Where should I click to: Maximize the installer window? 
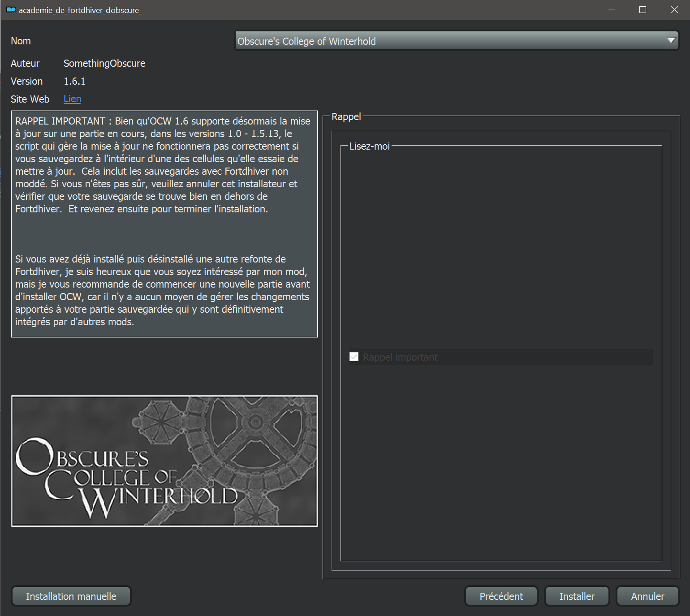(643, 10)
